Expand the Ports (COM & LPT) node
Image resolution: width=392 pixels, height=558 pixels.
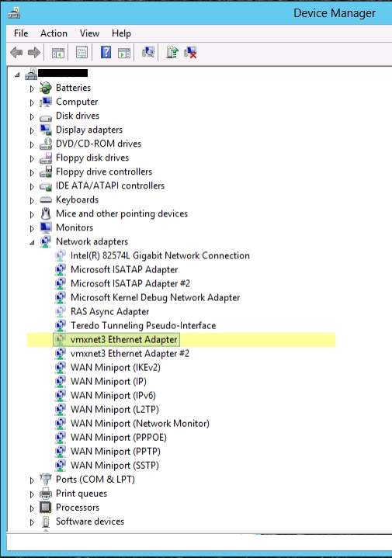coord(32,480)
